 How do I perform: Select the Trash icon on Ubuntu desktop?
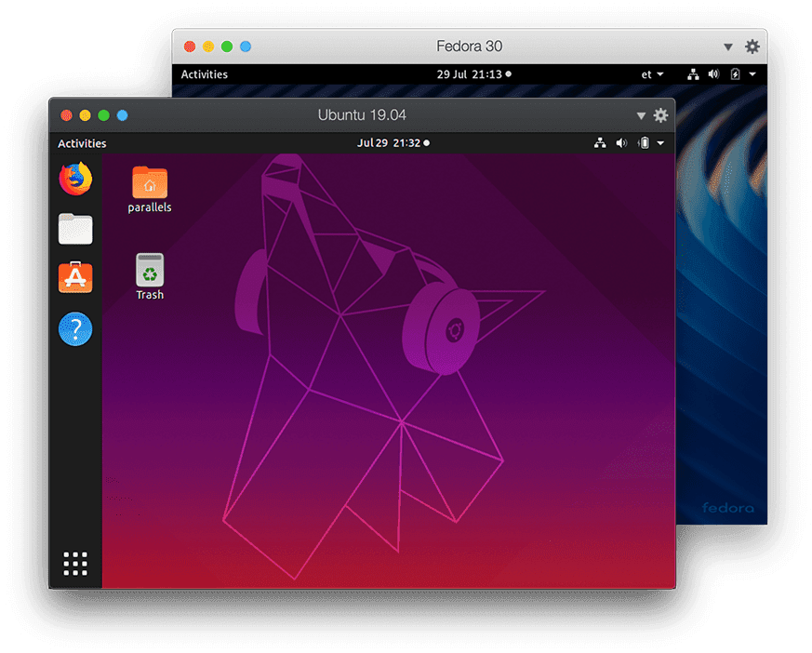click(150, 276)
